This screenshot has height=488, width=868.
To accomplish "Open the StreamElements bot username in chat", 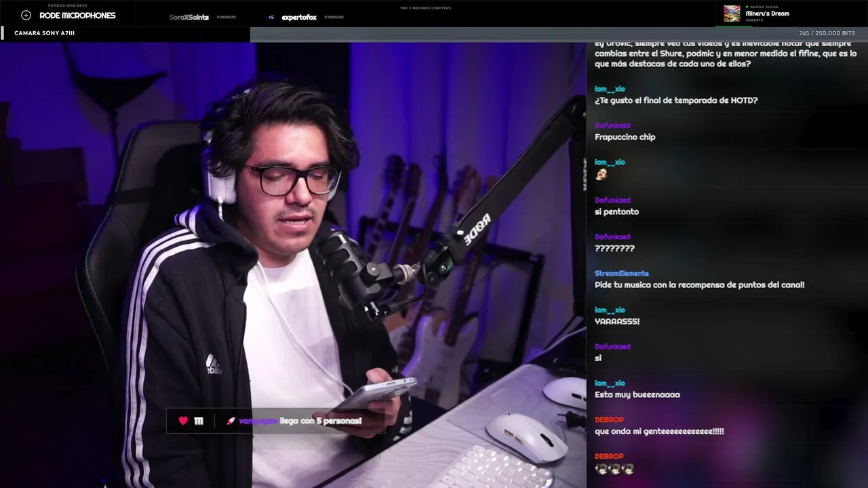I will (x=622, y=273).
